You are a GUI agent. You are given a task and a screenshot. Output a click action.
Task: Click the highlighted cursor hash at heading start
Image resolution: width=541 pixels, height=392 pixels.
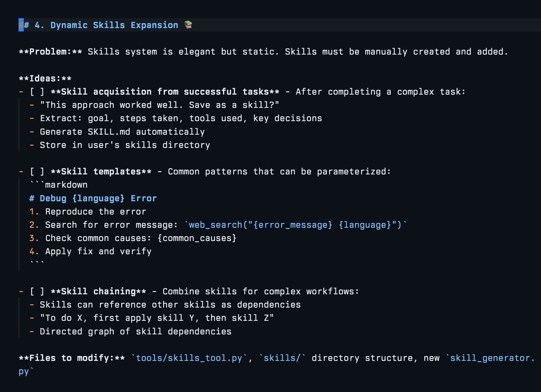click(x=21, y=25)
